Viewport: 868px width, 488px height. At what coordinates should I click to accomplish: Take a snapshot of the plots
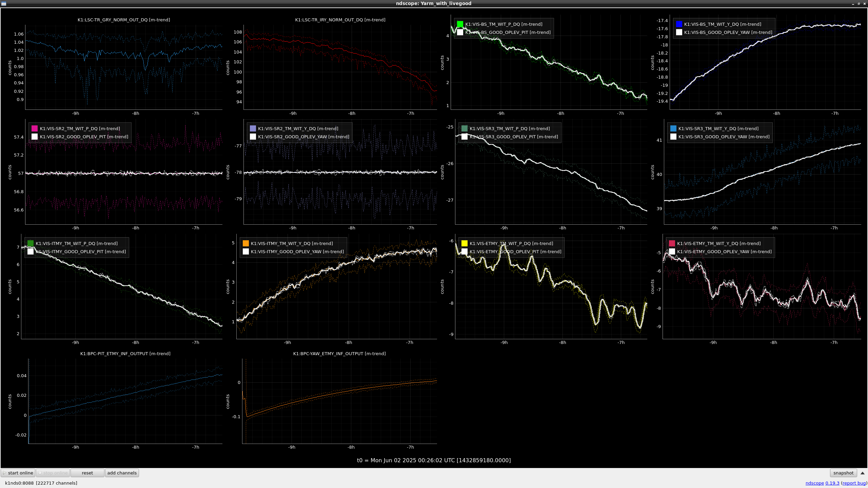pos(843,473)
